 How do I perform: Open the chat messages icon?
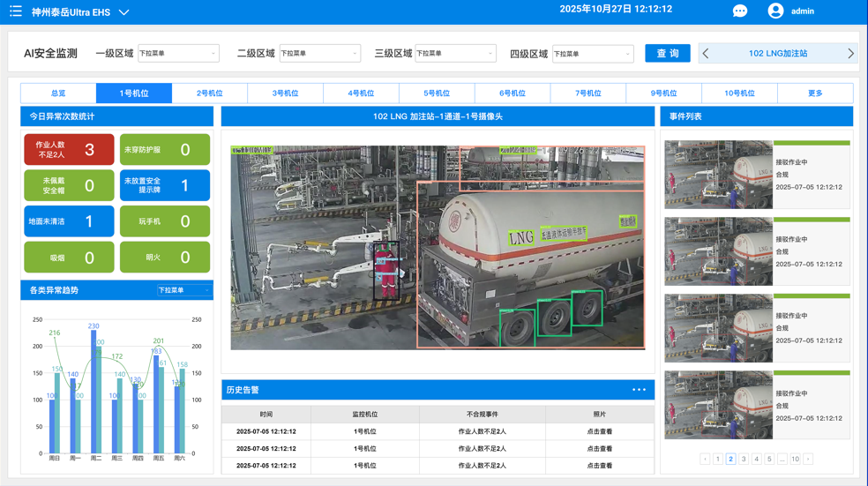739,11
